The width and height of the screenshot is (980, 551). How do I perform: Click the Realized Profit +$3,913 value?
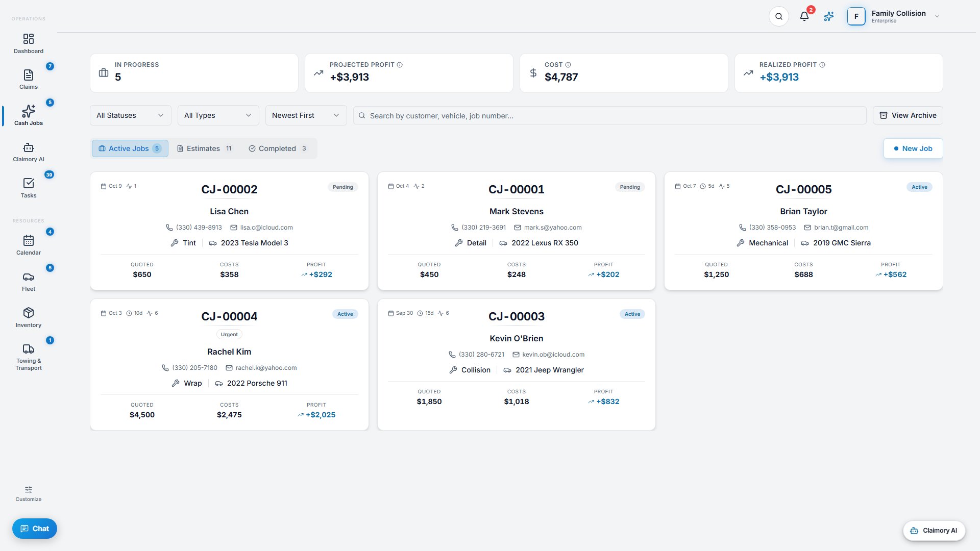tap(779, 77)
